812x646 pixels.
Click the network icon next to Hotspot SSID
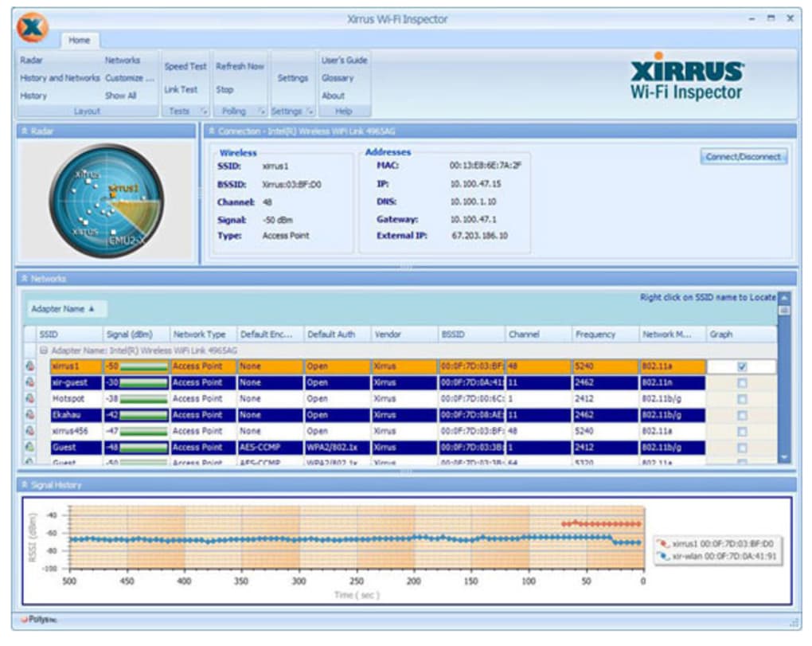[30, 399]
